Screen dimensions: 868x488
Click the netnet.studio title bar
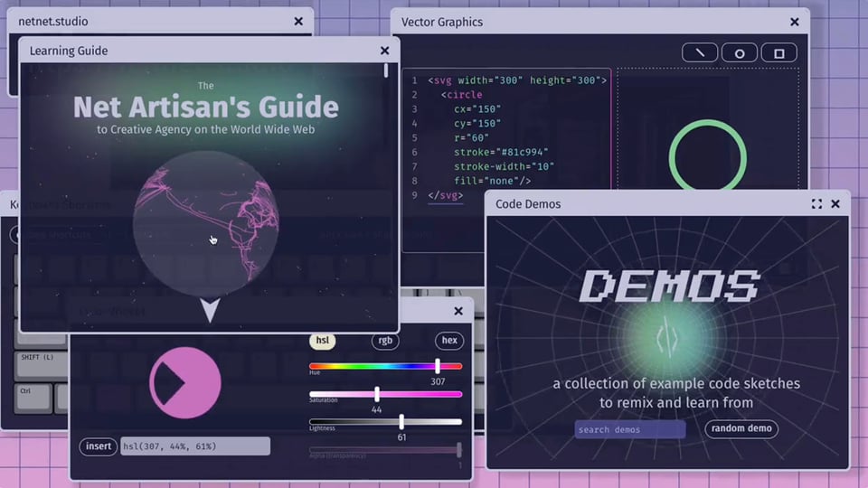(161, 21)
